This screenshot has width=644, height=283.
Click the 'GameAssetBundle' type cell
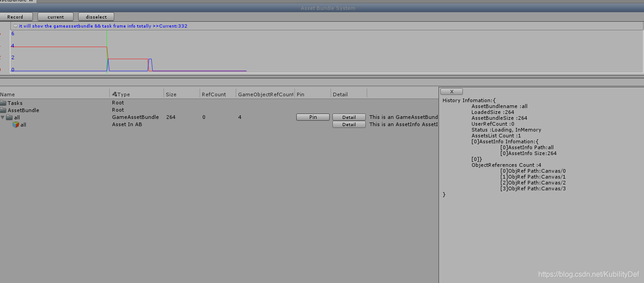pos(135,117)
